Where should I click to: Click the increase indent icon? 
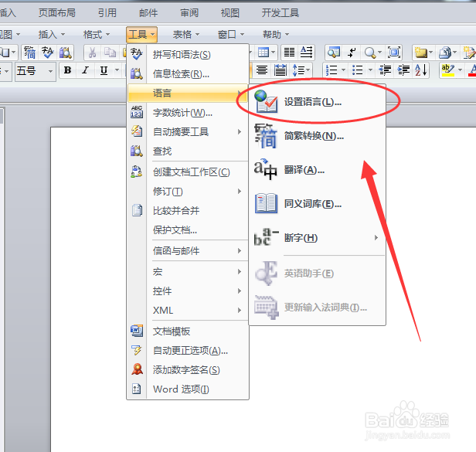(403, 70)
